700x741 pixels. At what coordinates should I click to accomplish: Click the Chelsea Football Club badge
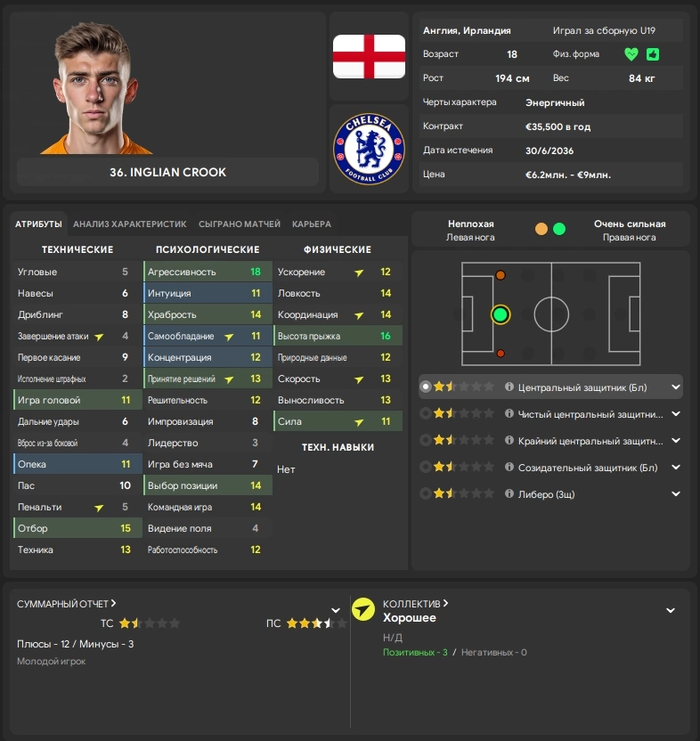(369, 149)
